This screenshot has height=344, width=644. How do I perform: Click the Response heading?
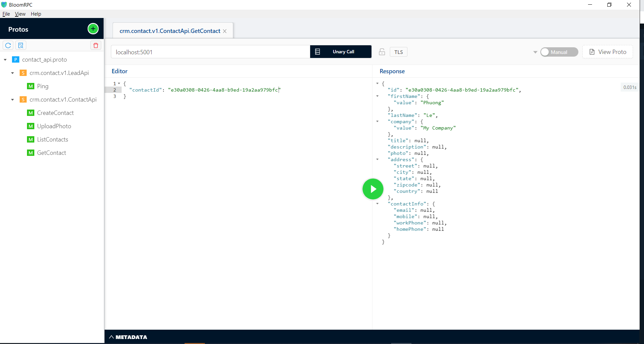pos(392,71)
